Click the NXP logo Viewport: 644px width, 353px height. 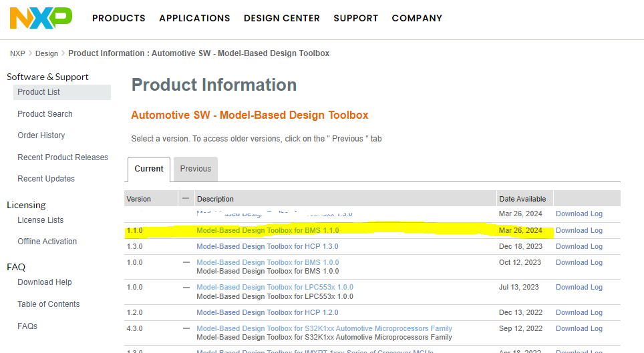tap(41, 18)
